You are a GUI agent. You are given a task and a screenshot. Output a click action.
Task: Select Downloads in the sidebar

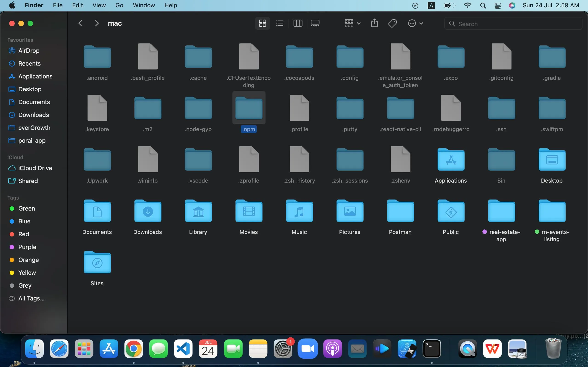point(34,115)
